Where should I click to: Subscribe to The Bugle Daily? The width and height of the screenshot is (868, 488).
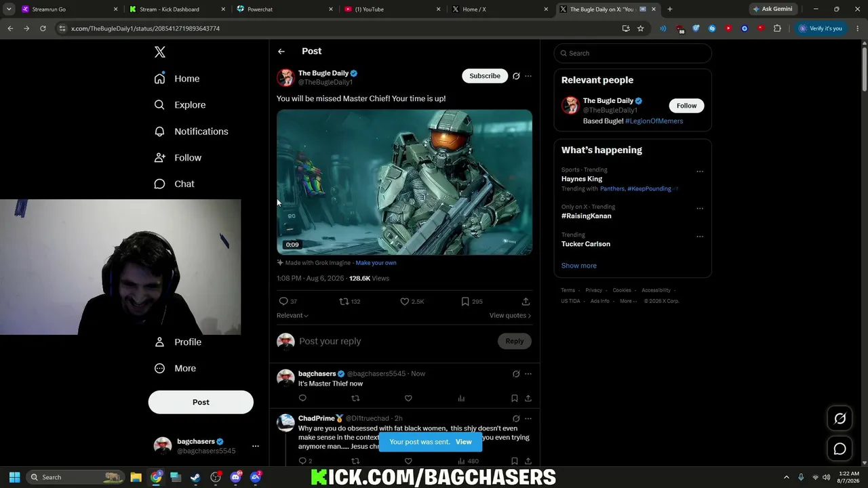pyautogui.click(x=485, y=76)
